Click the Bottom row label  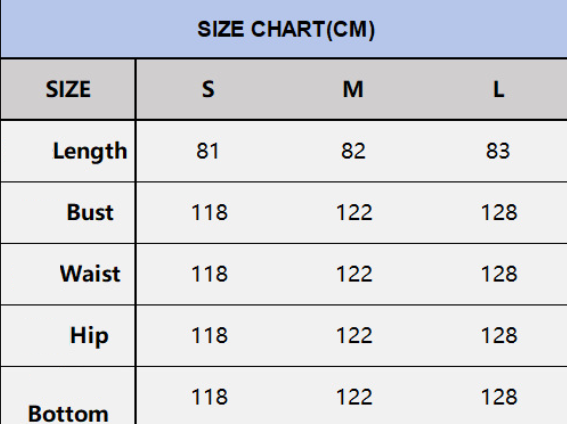point(68,414)
